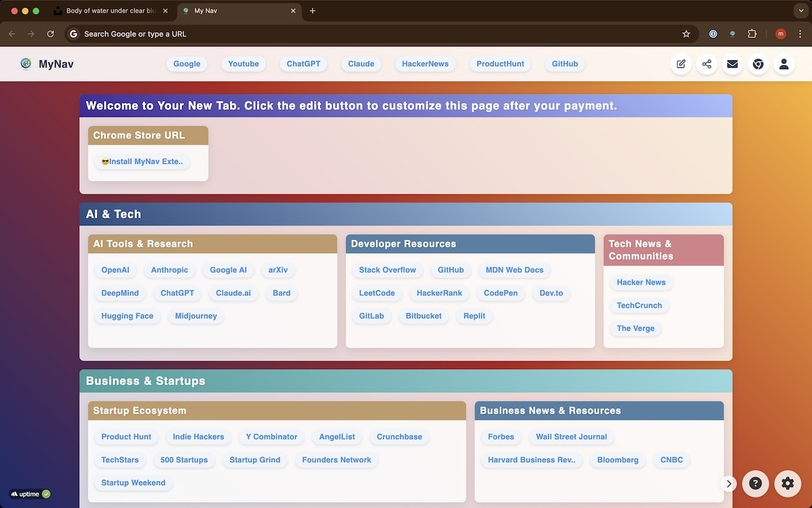
Task: Open the CNBC link
Action: pyautogui.click(x=672, y=460)
